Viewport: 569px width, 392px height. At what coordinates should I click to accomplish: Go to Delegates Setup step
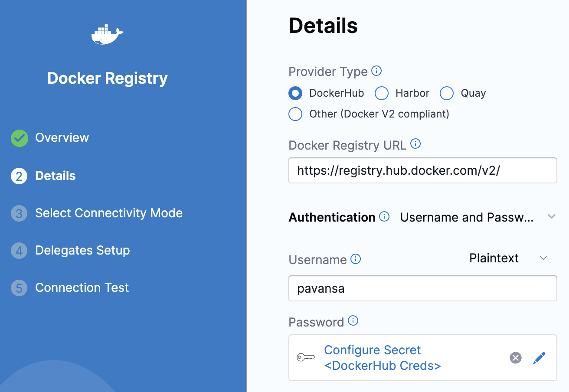82,251
